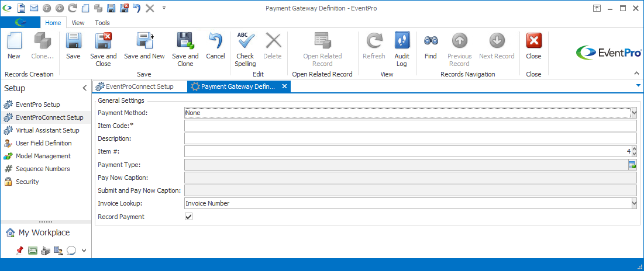The image size is (644, 271).
Task: Click the envelope icon in quick access toolbar
Action: tap(34, 8)
